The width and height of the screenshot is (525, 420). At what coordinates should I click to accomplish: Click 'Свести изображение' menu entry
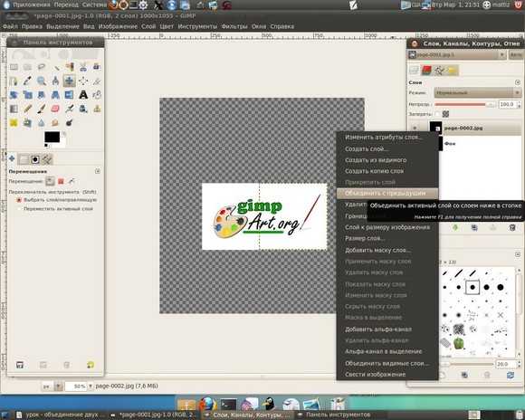tap(375, 374)
